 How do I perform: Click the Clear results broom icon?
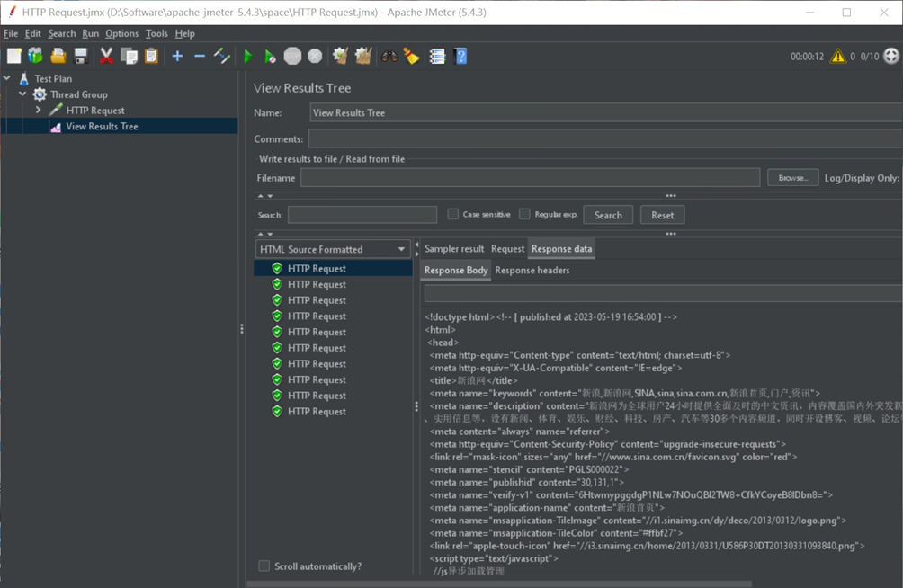tap(340, 56)
